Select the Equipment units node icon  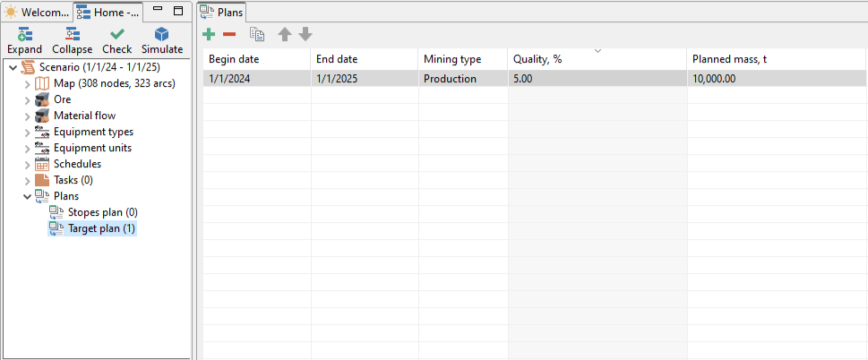coord(42,148)
